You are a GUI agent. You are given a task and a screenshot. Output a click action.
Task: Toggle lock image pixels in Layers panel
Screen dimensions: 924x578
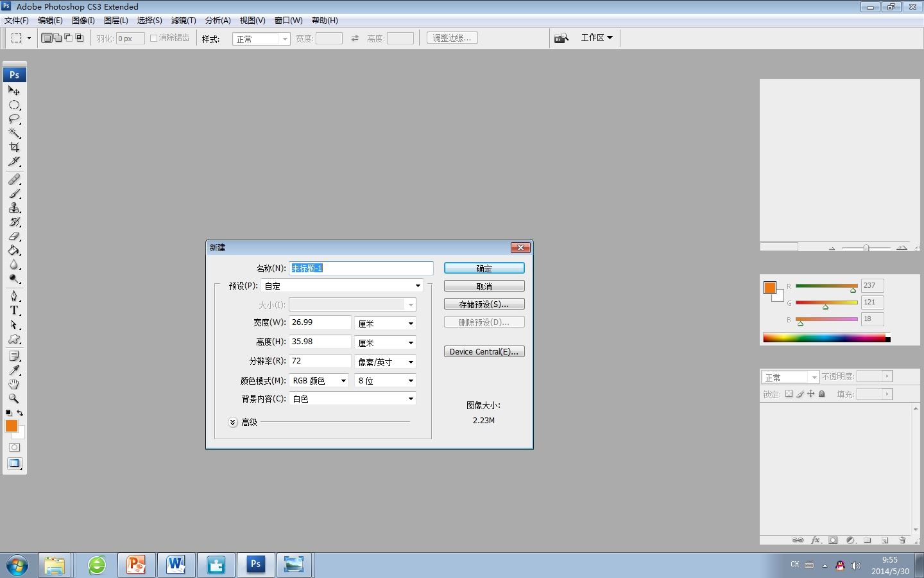(x=800, y=394)
